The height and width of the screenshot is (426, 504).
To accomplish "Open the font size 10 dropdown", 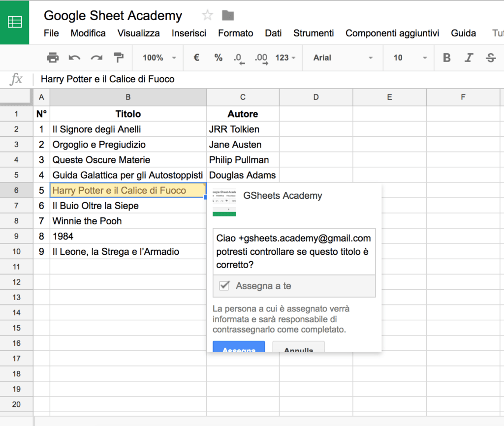I will pos(409,58).
